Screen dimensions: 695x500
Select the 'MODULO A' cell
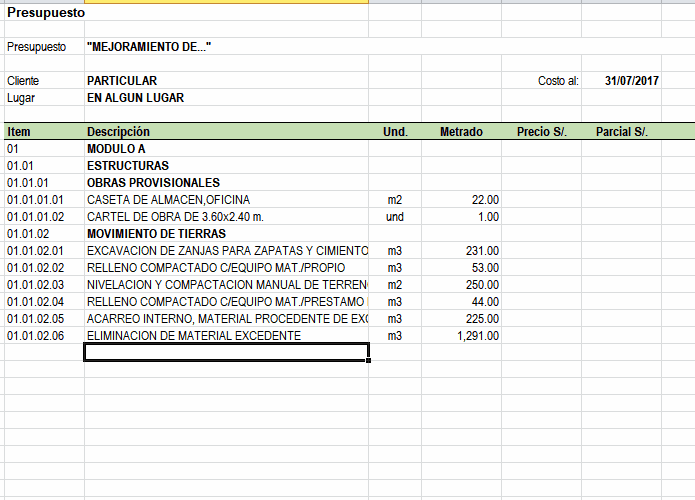226,148
